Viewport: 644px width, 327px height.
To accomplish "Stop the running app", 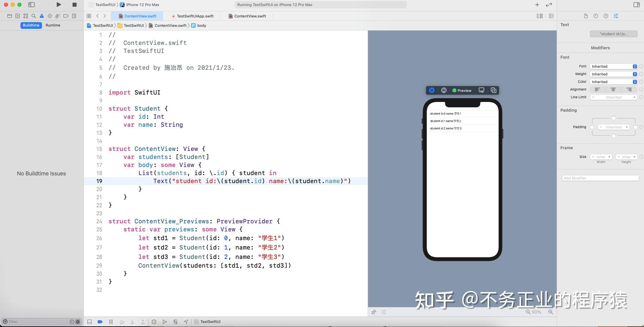I will pyautogui.click(x=75, y=5).
